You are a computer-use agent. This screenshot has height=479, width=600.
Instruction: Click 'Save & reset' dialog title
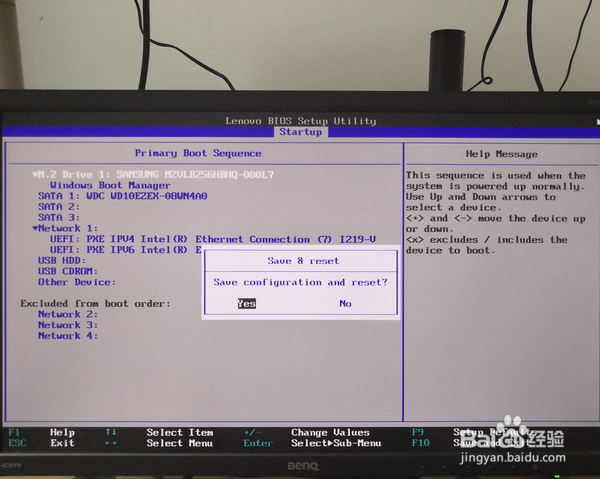tap(303, 261)
